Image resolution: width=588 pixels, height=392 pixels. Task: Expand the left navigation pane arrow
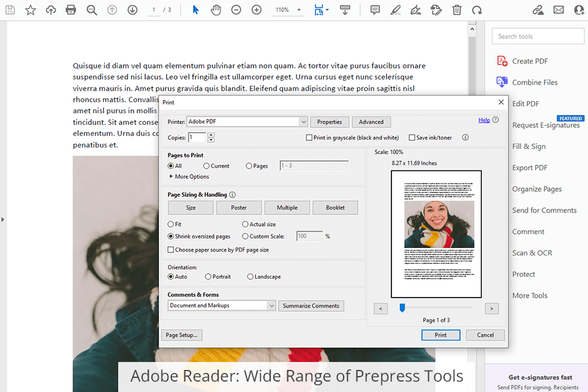[x=2, y=219]
